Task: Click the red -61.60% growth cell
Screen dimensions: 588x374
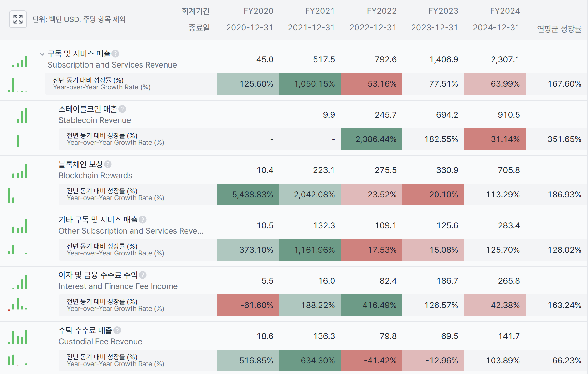Action: point(248,305)
